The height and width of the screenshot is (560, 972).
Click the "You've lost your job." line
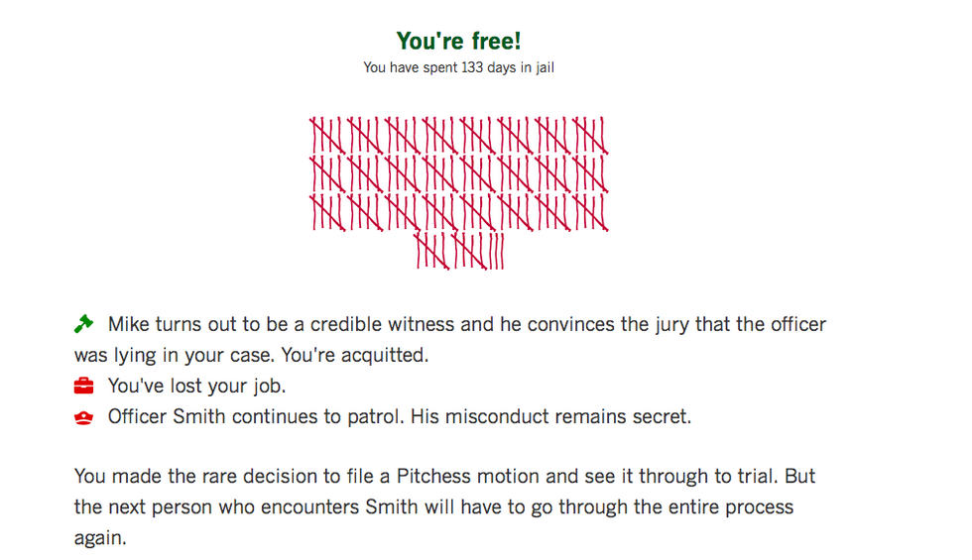click(196, 386)
